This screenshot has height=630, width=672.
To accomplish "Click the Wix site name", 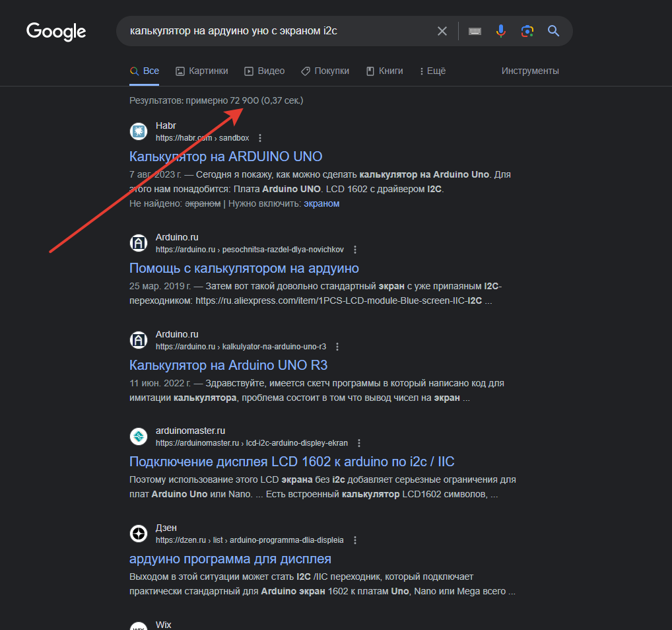I will [163, 625].
